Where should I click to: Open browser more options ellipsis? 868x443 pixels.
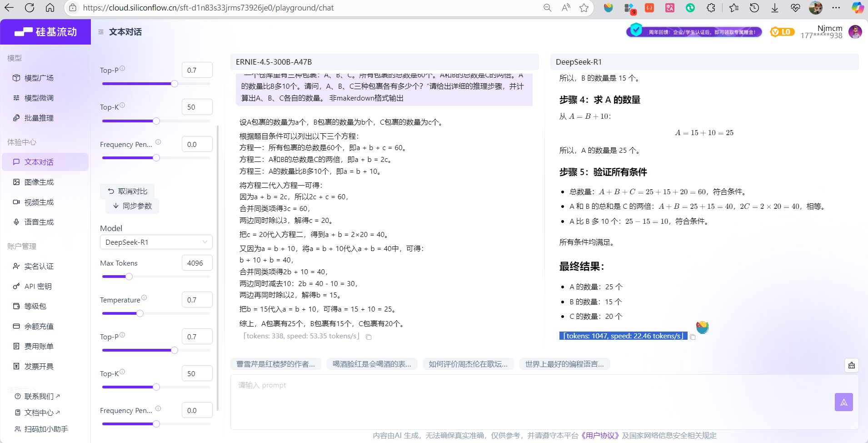point(836,8)
